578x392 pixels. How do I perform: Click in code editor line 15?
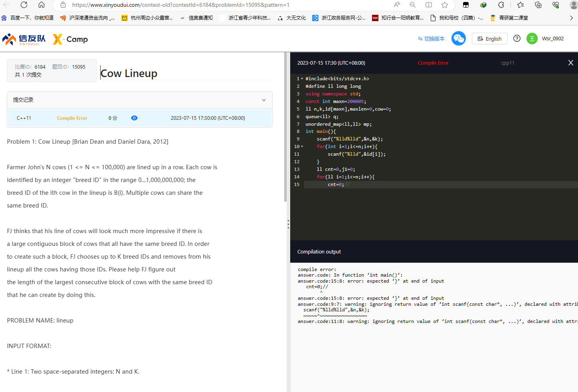point(441,184)
